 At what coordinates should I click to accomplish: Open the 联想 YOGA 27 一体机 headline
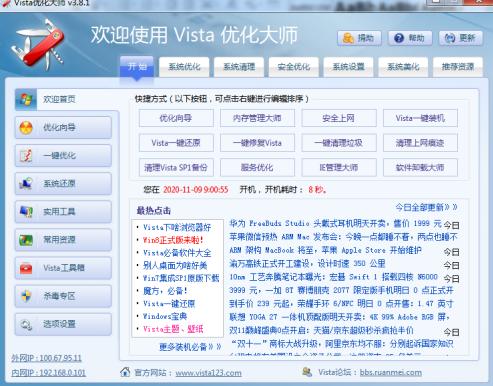[x=339, y=317]
